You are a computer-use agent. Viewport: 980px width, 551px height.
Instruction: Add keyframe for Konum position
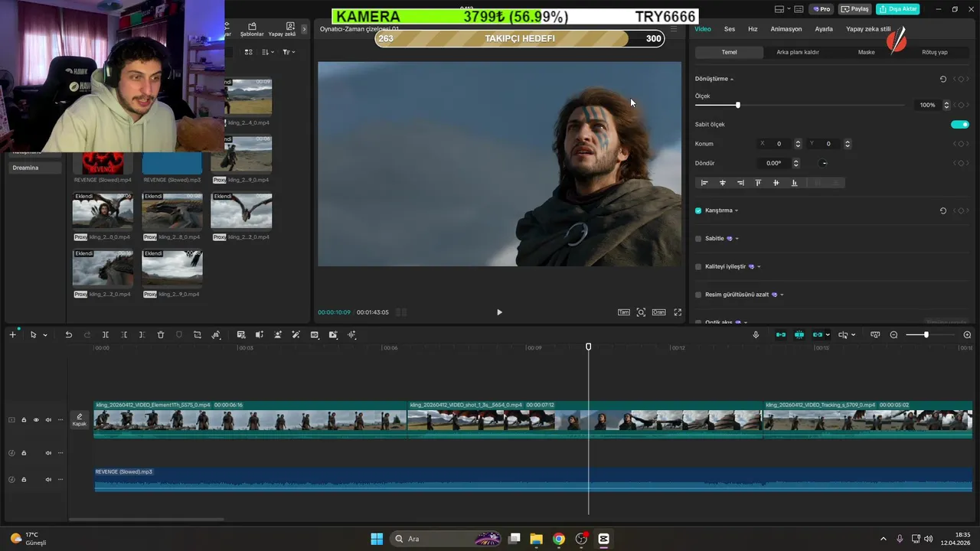tap(961, 144)
